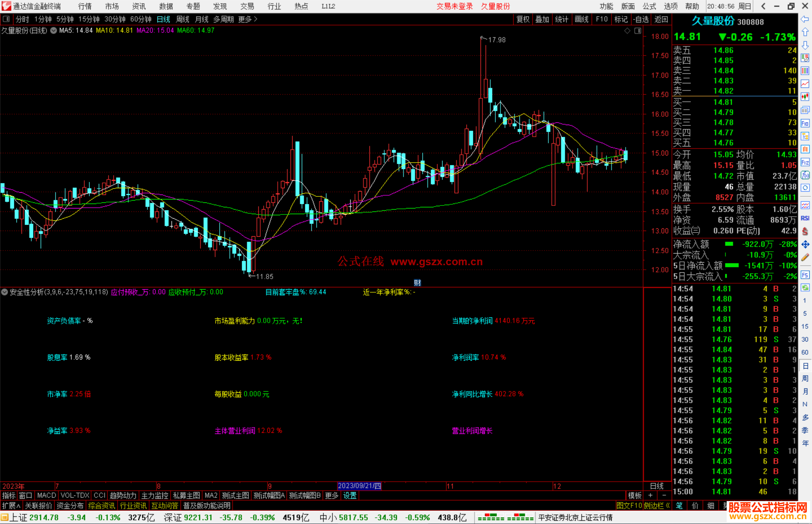This screenshot has height=524, width=812.
Task: Select the pencil drawing tool icon
Action: tap(805, 257)
